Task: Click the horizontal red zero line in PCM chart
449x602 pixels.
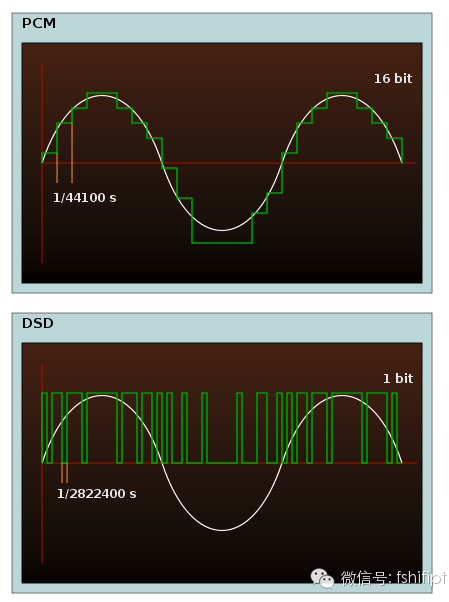Action: 229,163
